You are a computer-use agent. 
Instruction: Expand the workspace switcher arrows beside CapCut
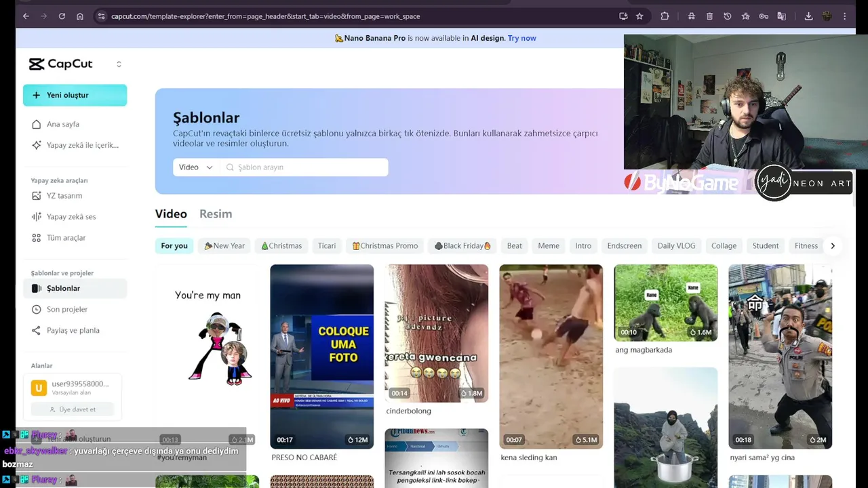pyautogui.click(x=119, y=64)
